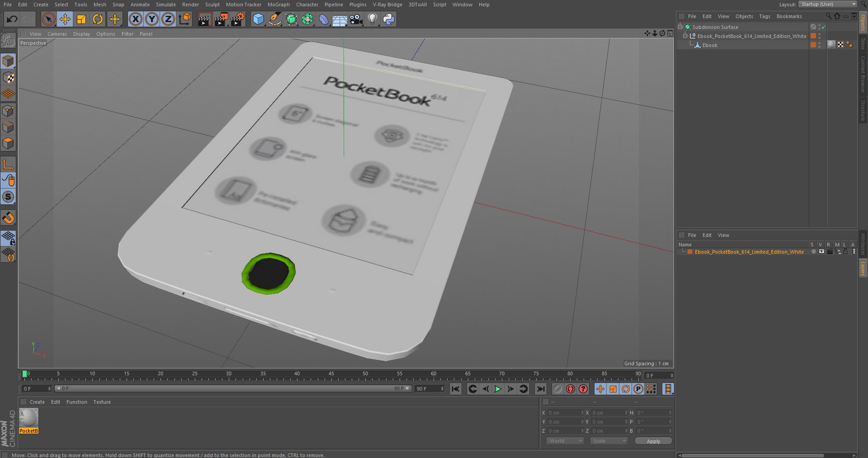Toggle Z axis lock
This screenshot has height=458, width=868.
pos(168,19)
